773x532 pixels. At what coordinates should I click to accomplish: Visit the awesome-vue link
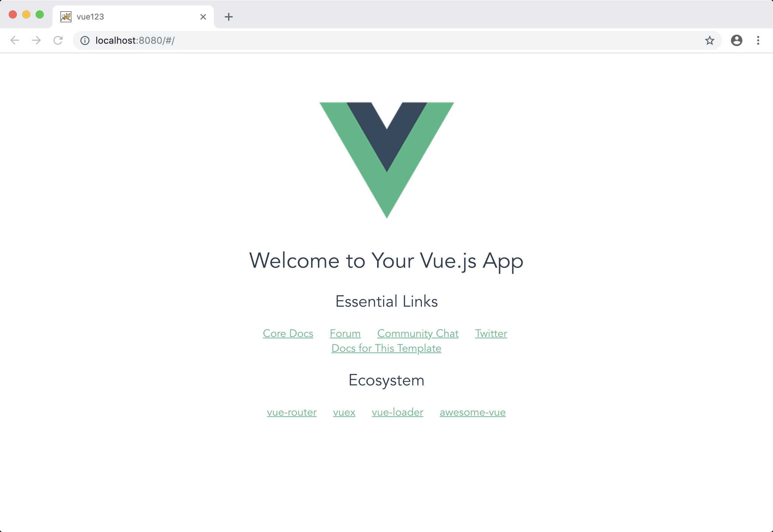pos(473,412)
